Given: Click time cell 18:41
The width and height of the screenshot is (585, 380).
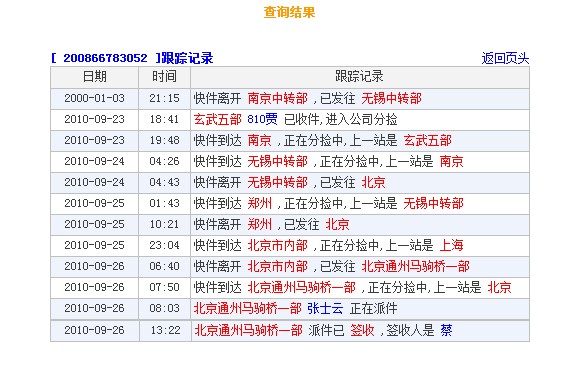Looking at the screenshot, I should tap(164, 119).
